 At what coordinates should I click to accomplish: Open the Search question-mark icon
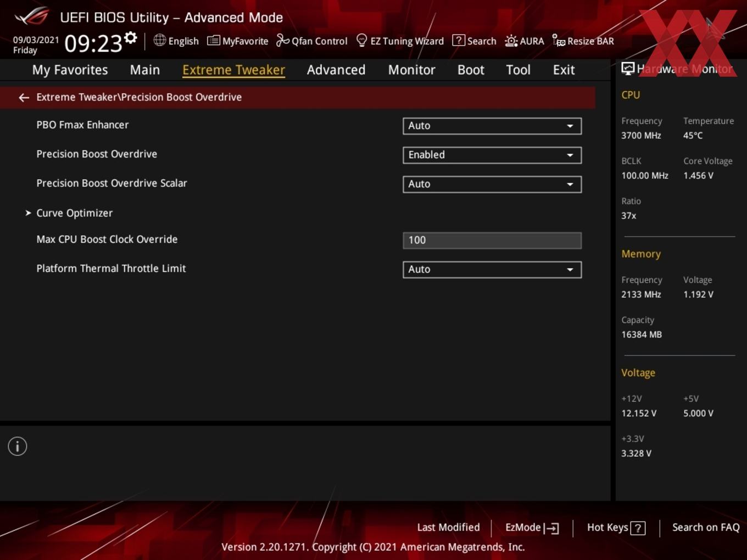458,41
